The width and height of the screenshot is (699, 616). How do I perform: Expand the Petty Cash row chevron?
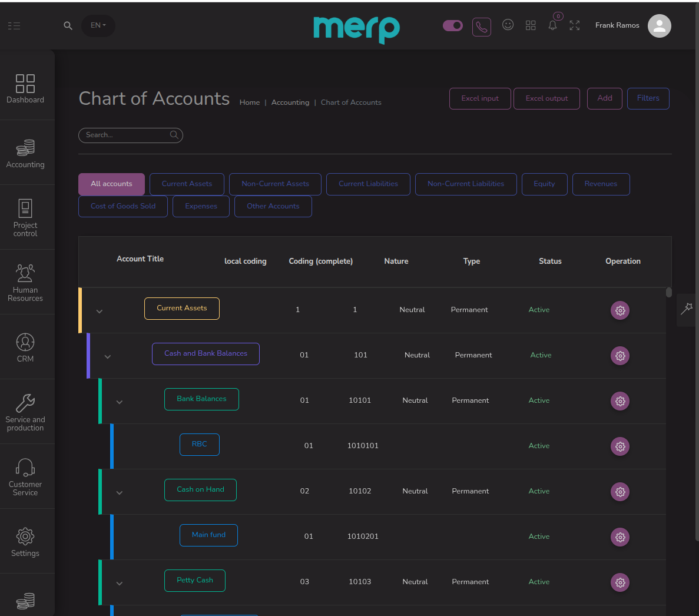coord(120,584)
